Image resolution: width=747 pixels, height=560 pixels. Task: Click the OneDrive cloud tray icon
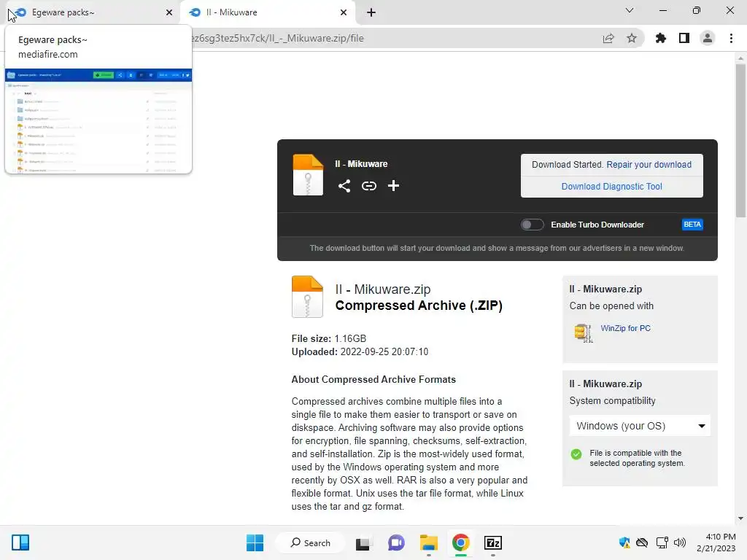pos(642,542)
